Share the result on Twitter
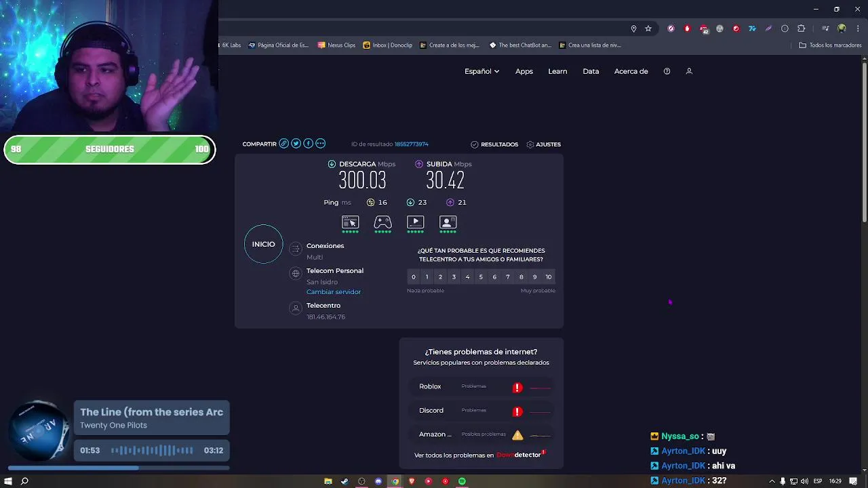This screenshot has width=868, height=488. tap(296, 144)
